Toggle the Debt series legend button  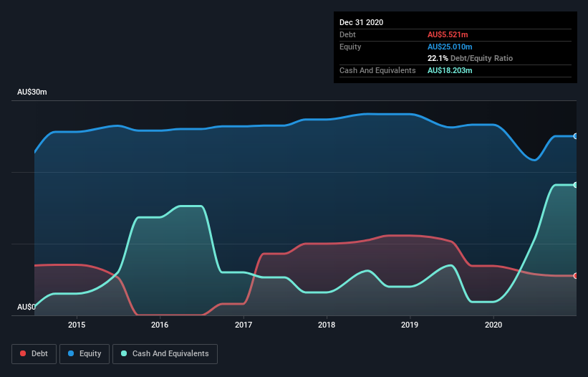(34, 354)
